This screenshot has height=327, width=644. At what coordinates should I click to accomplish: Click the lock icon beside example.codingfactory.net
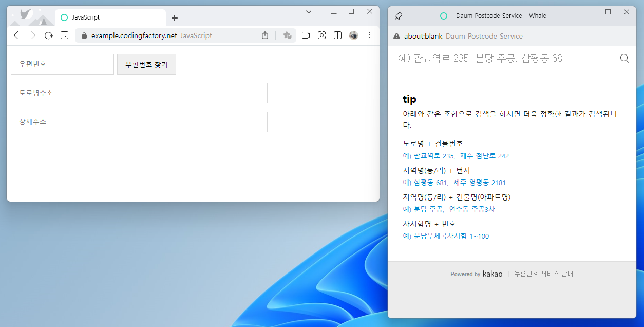[x=85, y=35]
